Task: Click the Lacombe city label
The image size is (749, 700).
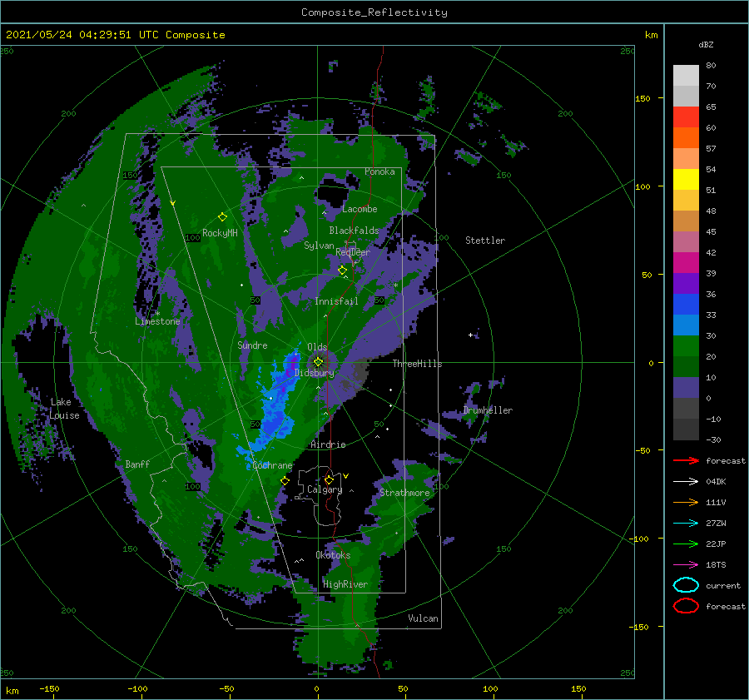Action: [x=360, y=209]
